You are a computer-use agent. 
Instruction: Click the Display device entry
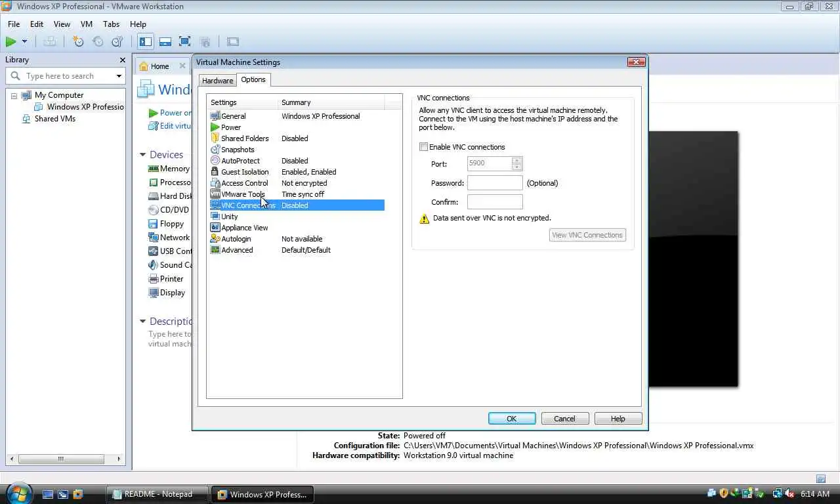click(x=167, y=293)
